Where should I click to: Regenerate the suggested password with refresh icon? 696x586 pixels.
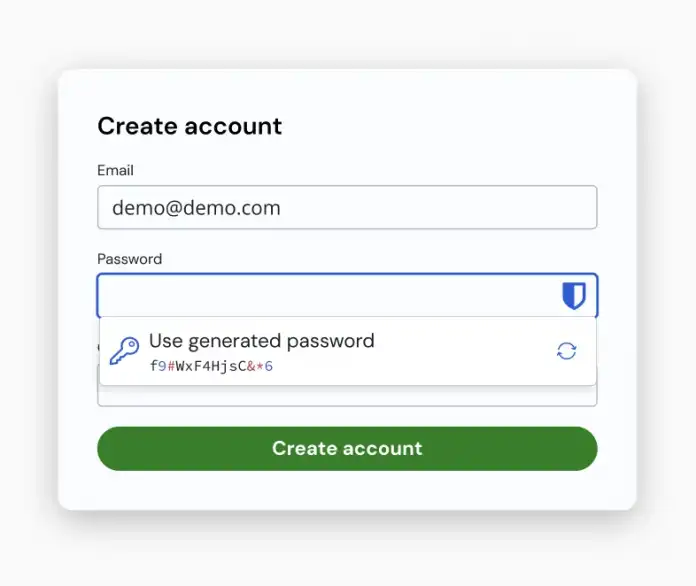(567, 351)
